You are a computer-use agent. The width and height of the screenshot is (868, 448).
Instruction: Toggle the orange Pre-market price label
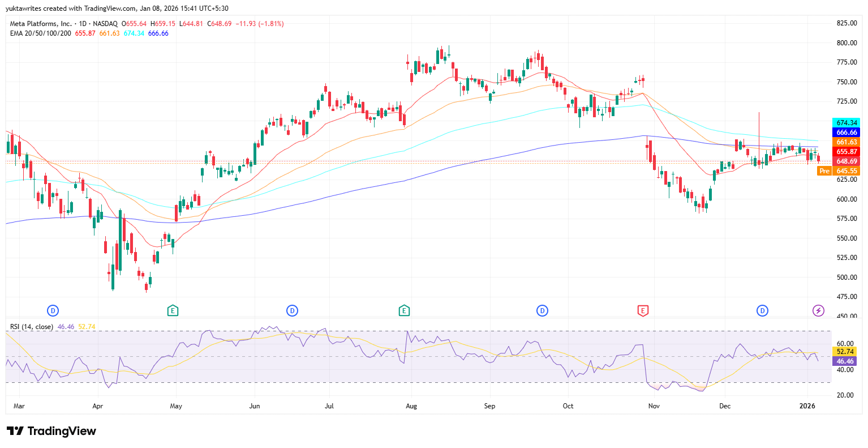pos(824,170)
